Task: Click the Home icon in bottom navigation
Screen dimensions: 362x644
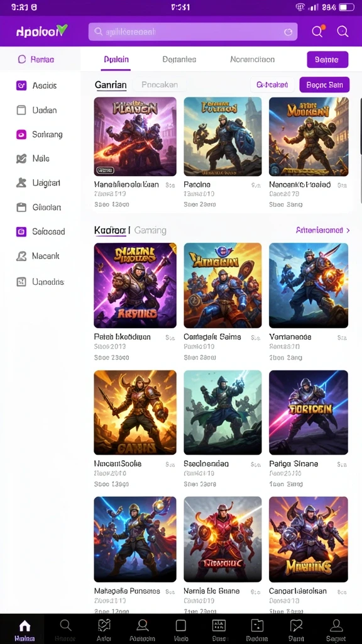Action: pos(25,626)
